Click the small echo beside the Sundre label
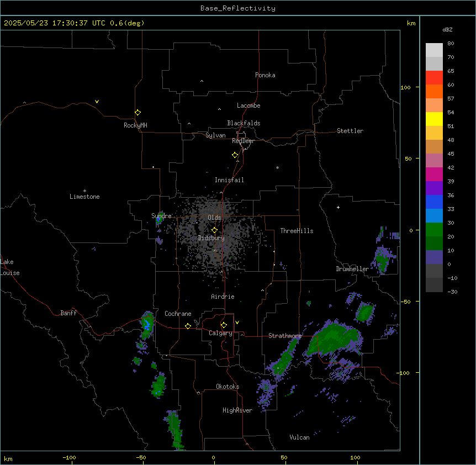This screenshot has width=476, height=465. [x=159, y=219]
